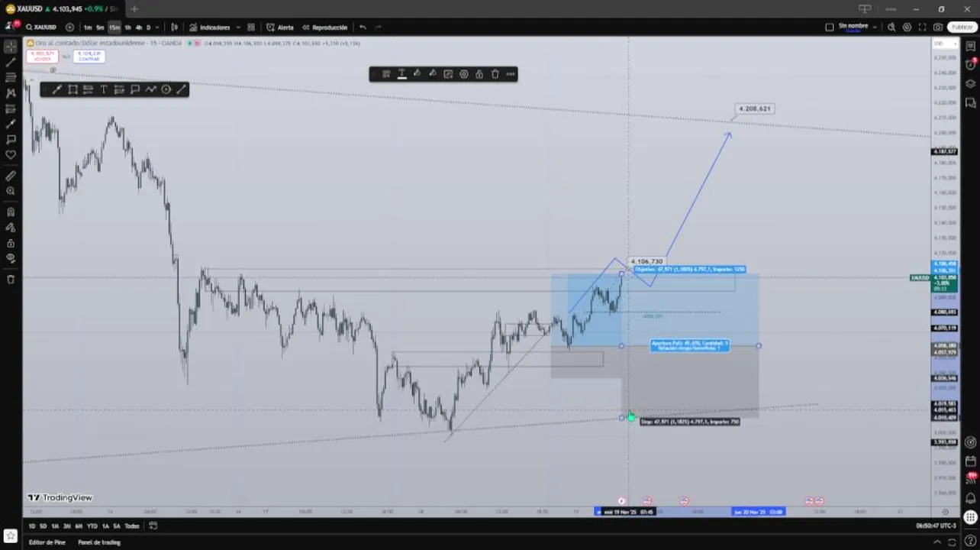Image resolution: width=980 pixels, height=550 pixels.
Task: Click the Publicar button
Action: point(962,27)
